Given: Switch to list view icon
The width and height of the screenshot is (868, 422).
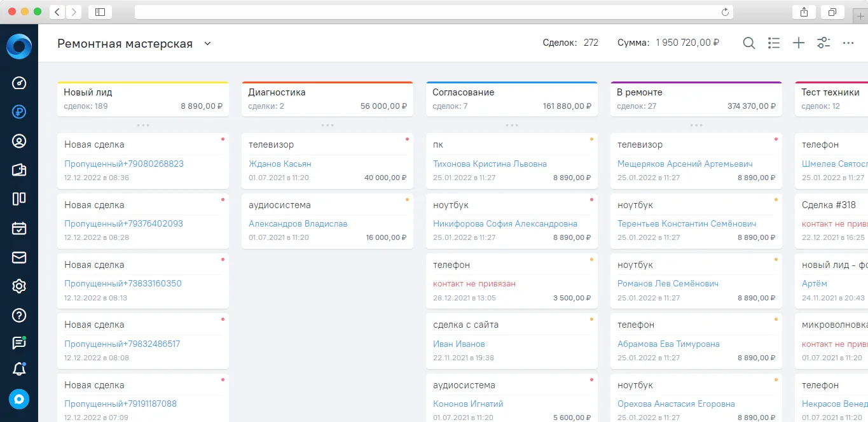Looking at the screenshot, I should 774,43.
